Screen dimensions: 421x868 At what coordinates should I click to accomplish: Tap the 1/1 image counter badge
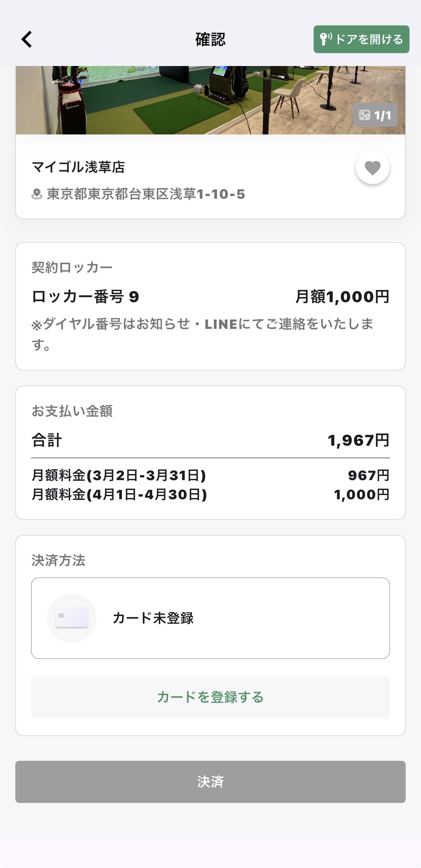pyautogui.click(x=375, y=115)
